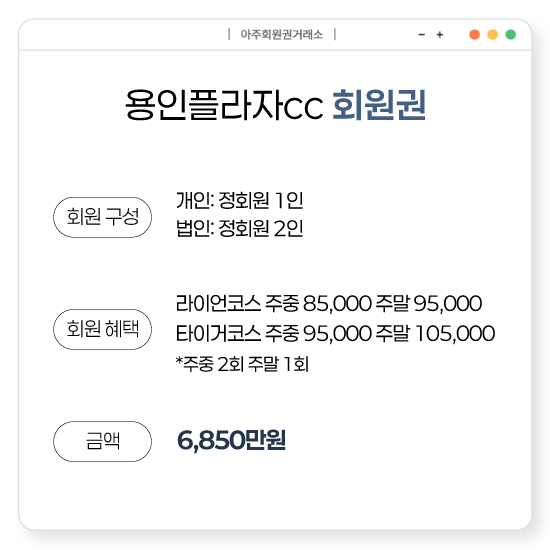Click the blue 회원권 heading word
This screenshot has width=550, height=550.
pos(379,105)
